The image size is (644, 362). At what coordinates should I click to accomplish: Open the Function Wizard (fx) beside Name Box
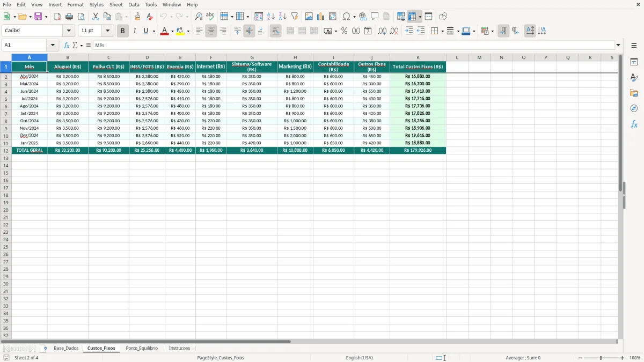click(67, 45)
